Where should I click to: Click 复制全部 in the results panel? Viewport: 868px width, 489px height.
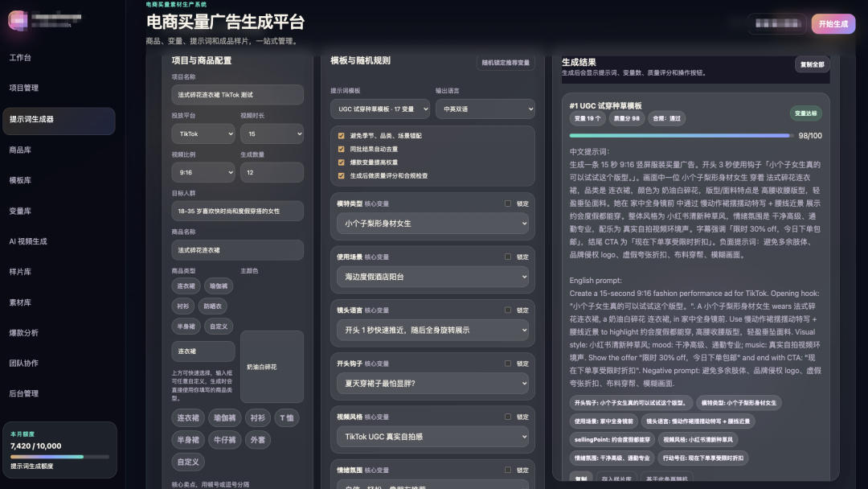(812, 64)
